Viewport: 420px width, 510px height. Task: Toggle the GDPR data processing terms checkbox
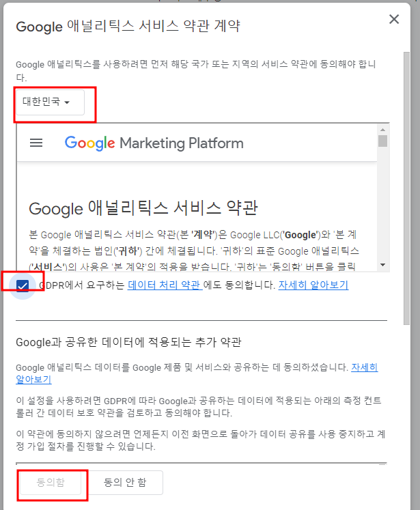23,286
